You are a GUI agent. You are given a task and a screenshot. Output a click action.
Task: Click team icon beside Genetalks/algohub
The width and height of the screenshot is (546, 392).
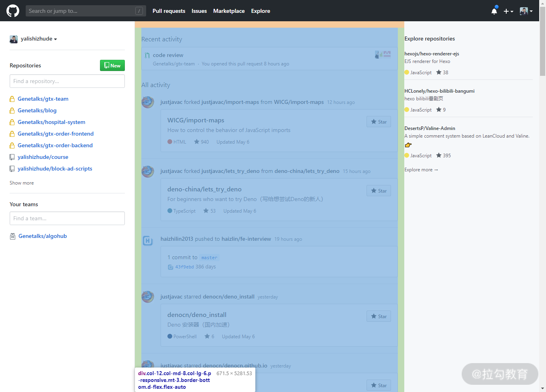pos(12,236)
